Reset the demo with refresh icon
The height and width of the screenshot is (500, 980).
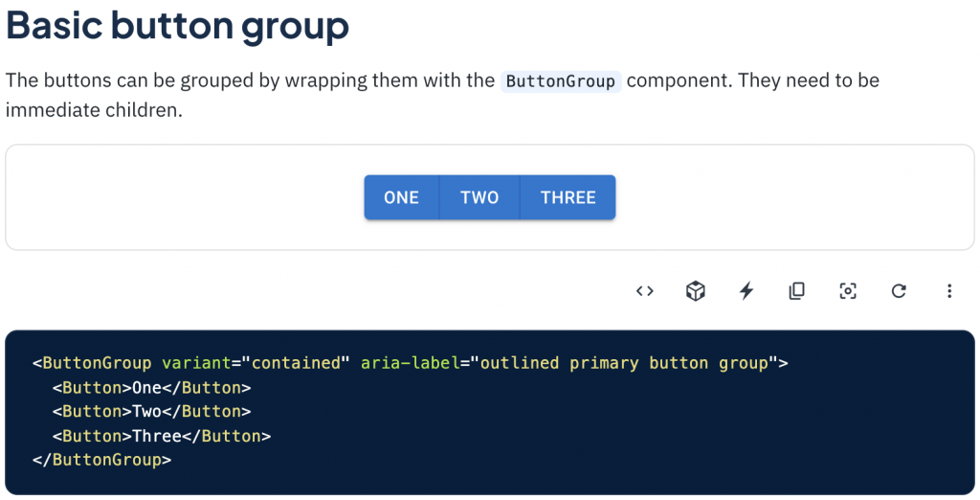coord(899,291)
